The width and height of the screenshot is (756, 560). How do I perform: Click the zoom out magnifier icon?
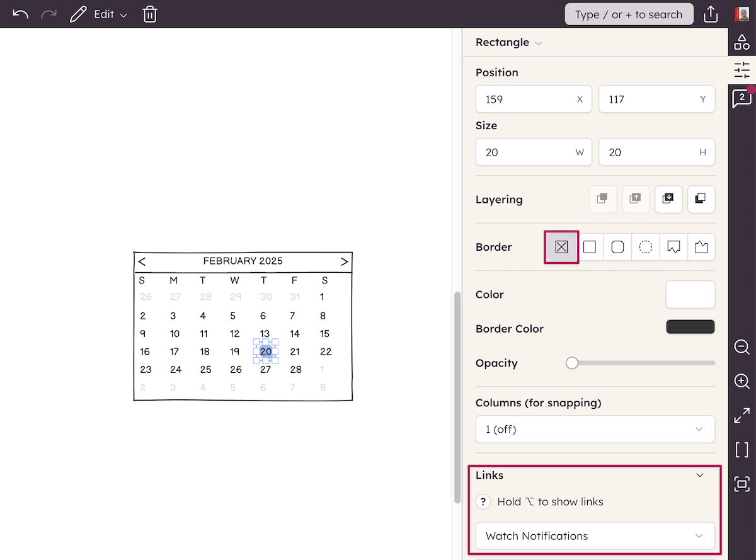click(x=742, y=347)
